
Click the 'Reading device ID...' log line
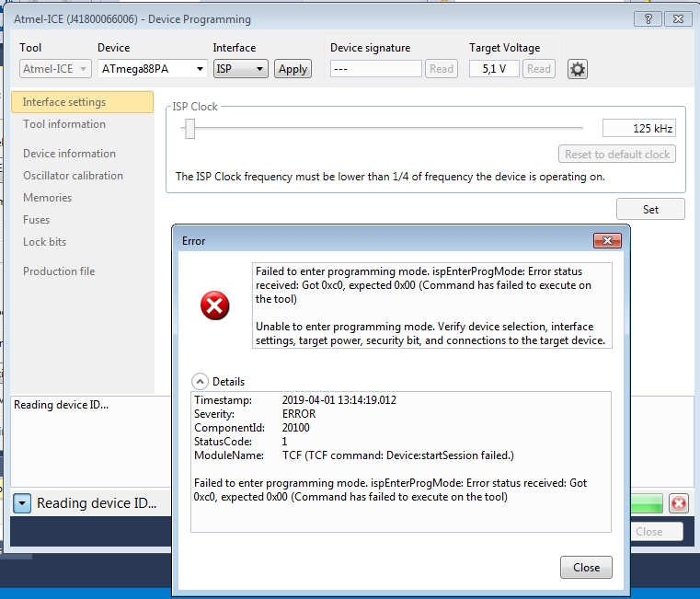pyautogui.click(x=61, y=405)
